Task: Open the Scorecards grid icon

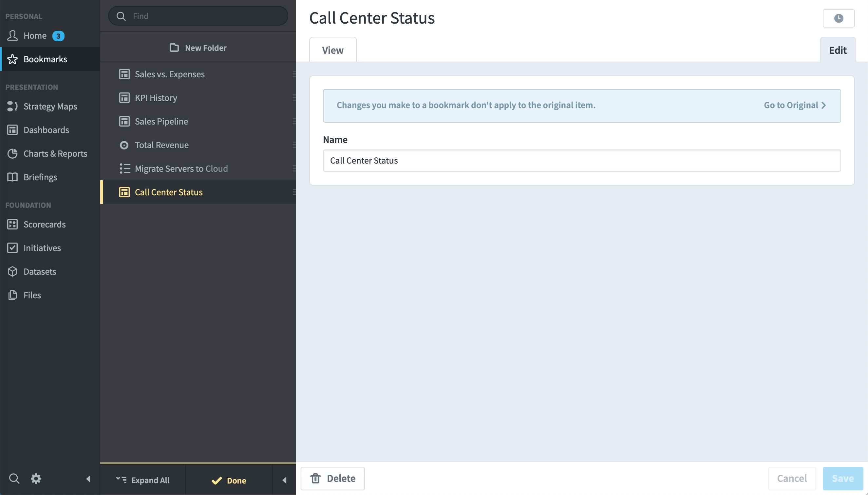Action: pyautogui.click(x=12, y=224)
